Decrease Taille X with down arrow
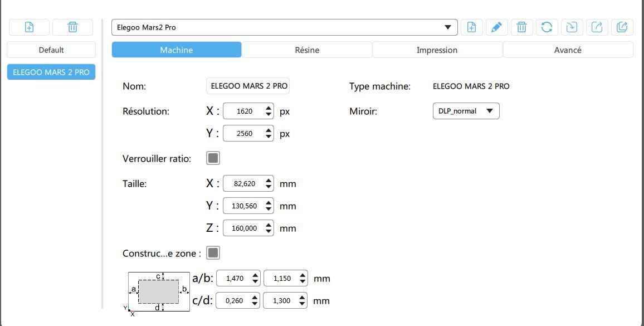The height and width of the screenshot is (326, 644). [269, 187]
